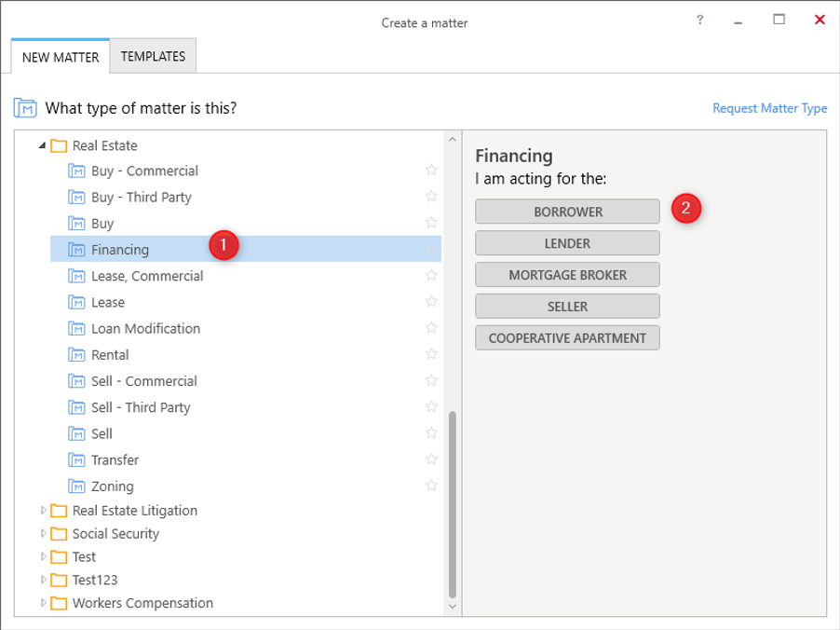Collapse the Real Estate folder

(x=42, y=145)
